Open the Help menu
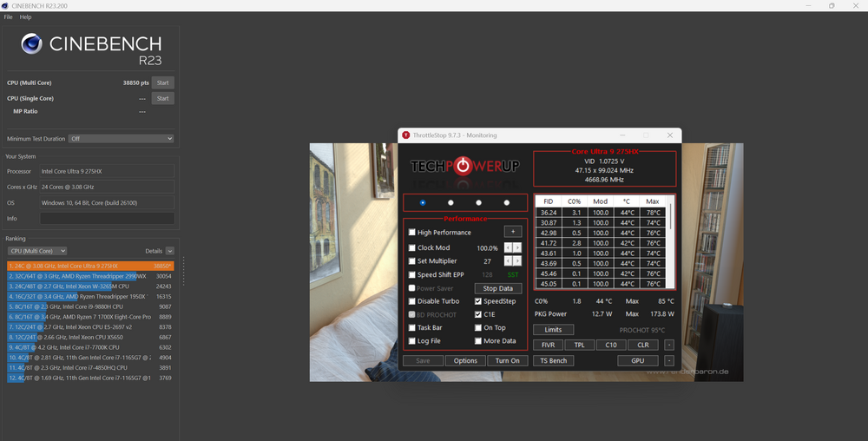Screen dimensions: 868x441 click(25, 17)
